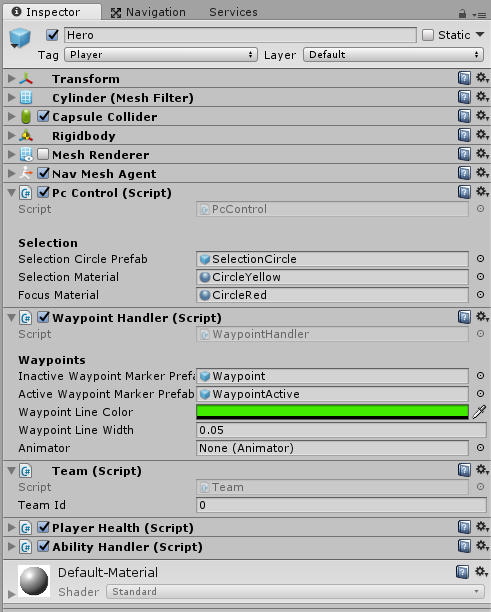Open Pc Control script gear menu

point(482,192)
